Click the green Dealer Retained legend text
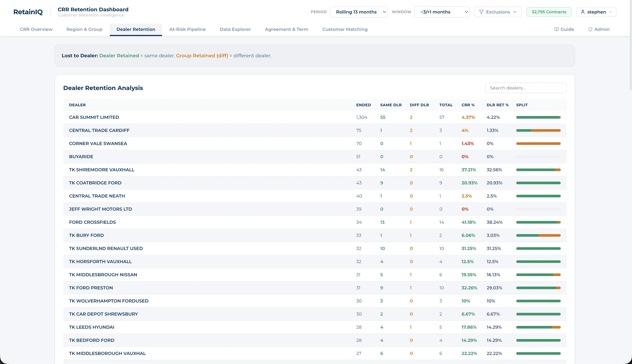 pyautogui.click(x=119, y=56)
